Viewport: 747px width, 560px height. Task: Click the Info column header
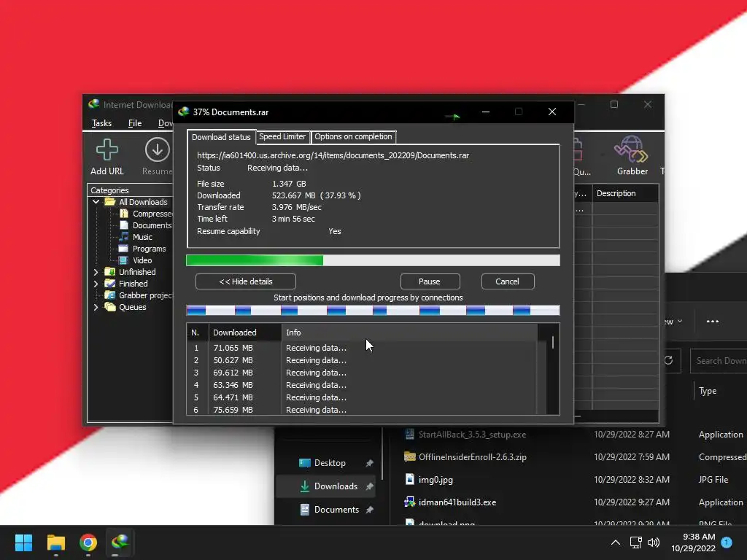(x=410, y=332)
